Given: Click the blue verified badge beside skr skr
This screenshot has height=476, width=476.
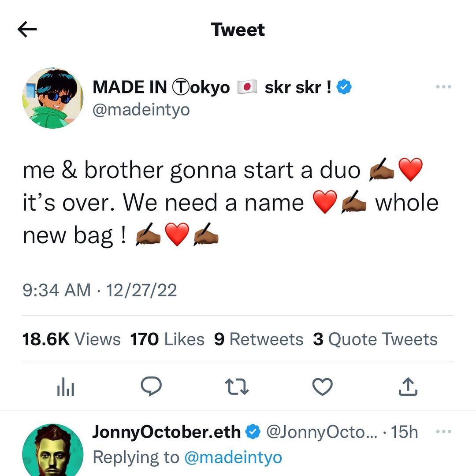Looking at the screenshot, I should 344,88.
